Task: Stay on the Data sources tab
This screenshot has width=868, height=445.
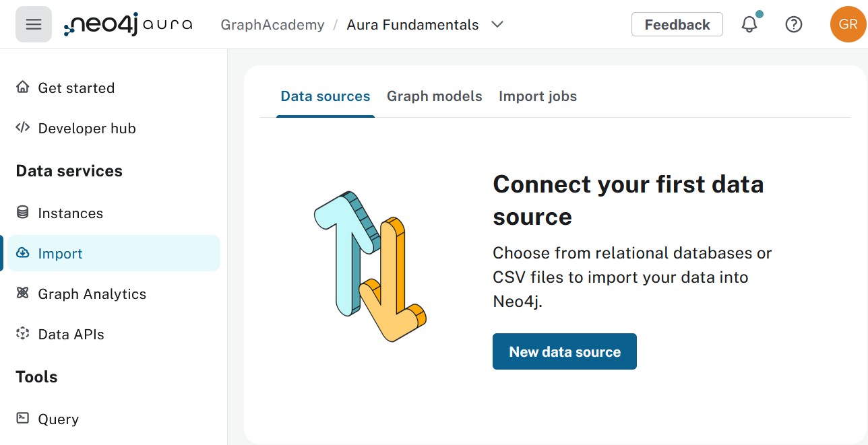Action: [x=325, y=96]
